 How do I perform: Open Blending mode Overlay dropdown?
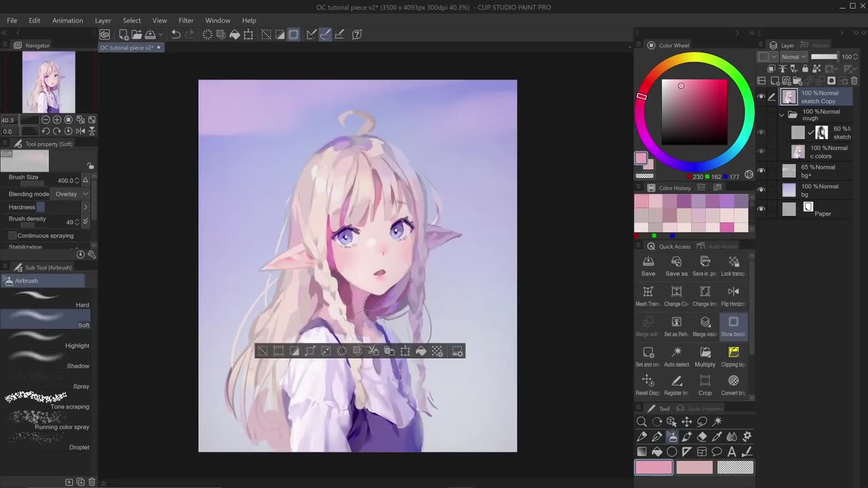click(x=71, y=194)
